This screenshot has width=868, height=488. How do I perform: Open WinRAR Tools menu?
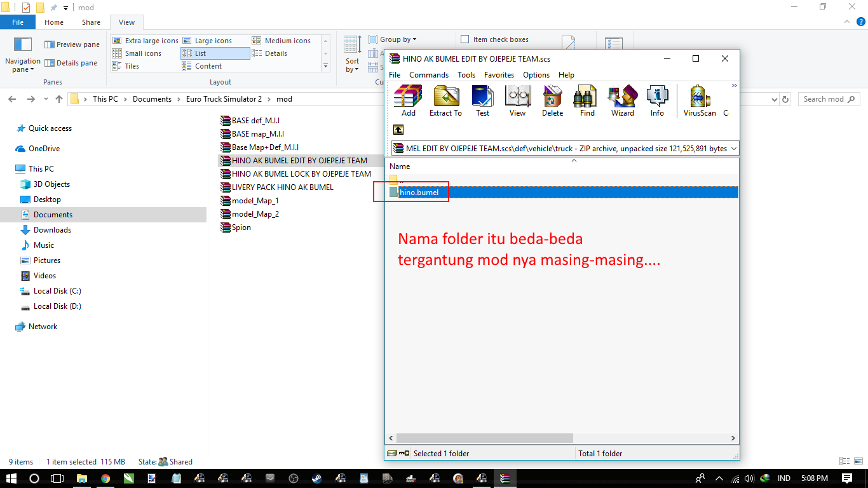pos(466,75)
